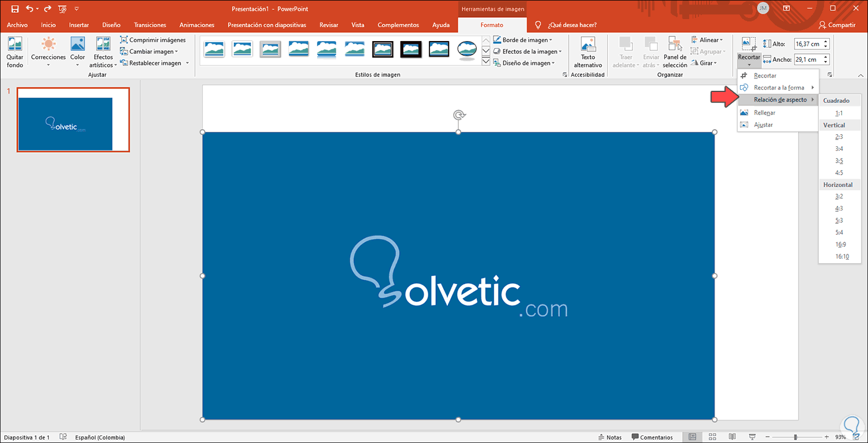Click the zoom slider handle
Viewport: 868px width, 443px height.
(x=796, y=437)
